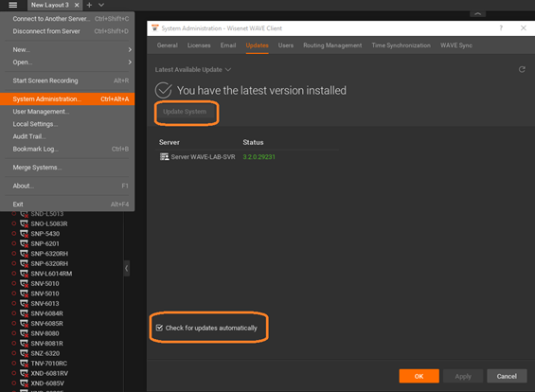This screenshot has width=535, height=392.
Task: Click version 3.2.0.29231 status text
Action: tap(259, 157)
